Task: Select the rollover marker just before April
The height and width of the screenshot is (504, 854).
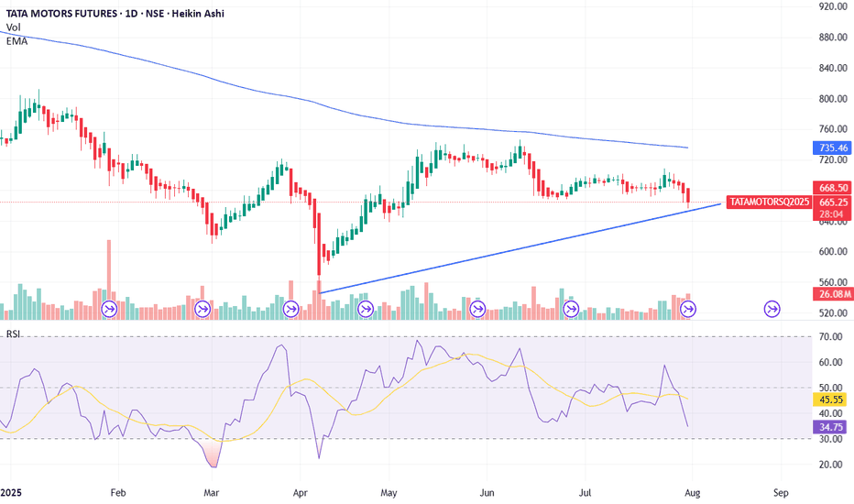Action: click(290, 310)
